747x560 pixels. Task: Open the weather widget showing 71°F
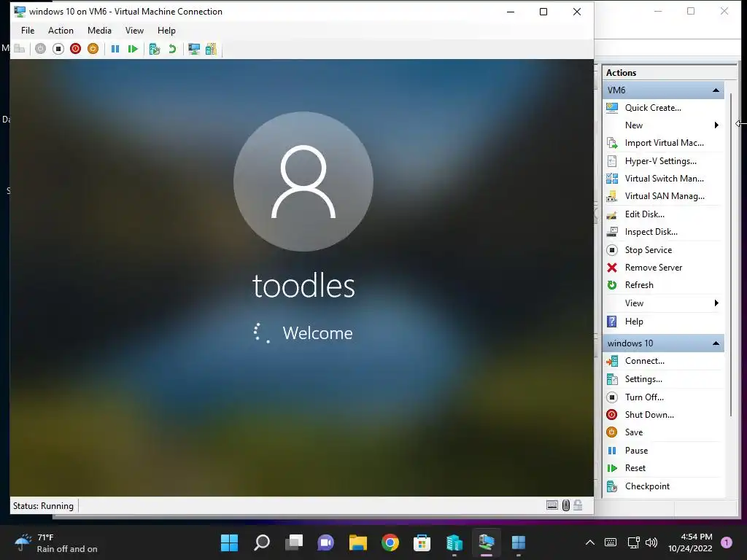(x=55, y=542)
